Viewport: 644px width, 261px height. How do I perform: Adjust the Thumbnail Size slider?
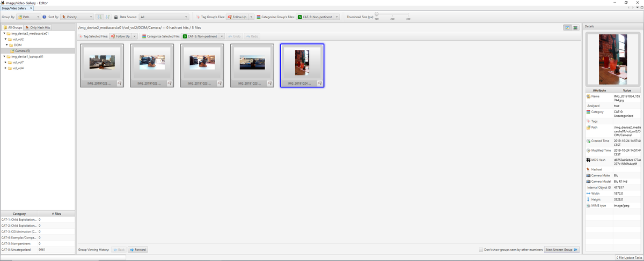(x=377, y=14)
